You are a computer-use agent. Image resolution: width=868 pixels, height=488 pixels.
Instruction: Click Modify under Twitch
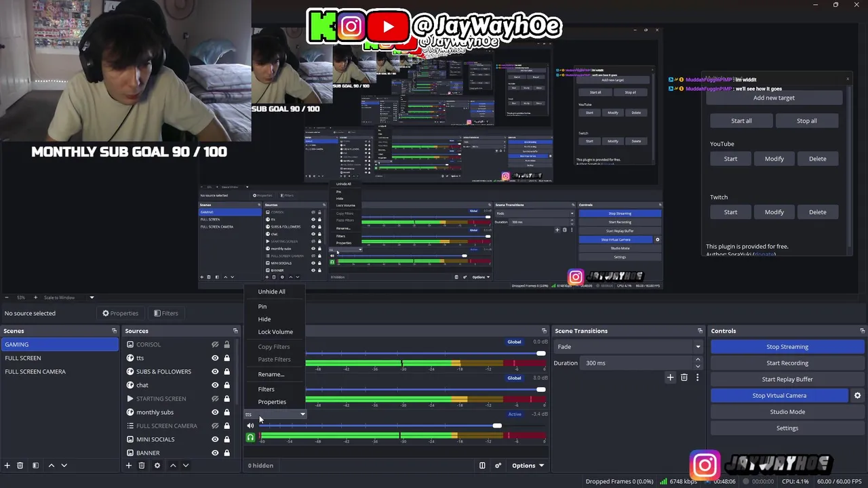[774, 212]
